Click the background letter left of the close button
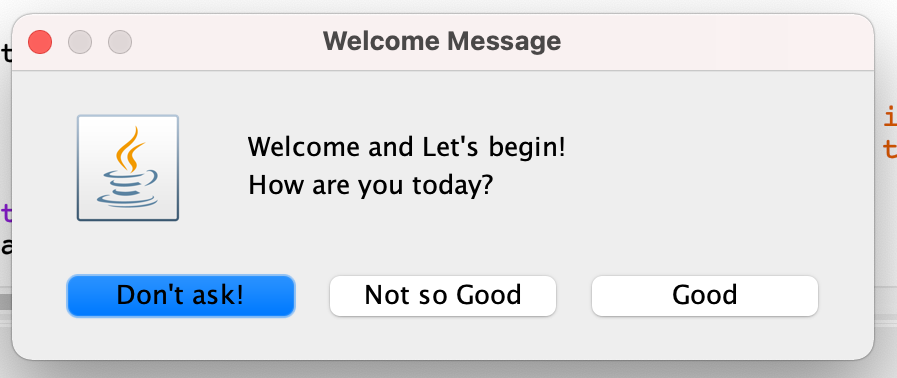897x378 pixels. [6, 53]
